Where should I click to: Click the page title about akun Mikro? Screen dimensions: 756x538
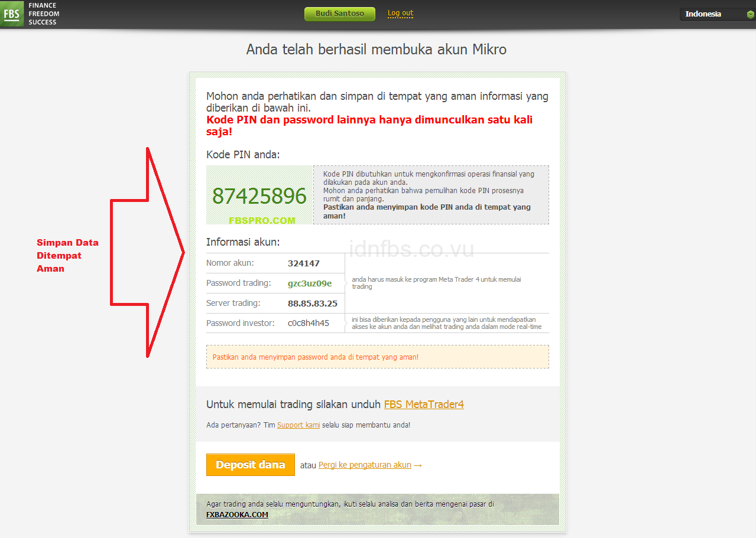pos(377,49)
